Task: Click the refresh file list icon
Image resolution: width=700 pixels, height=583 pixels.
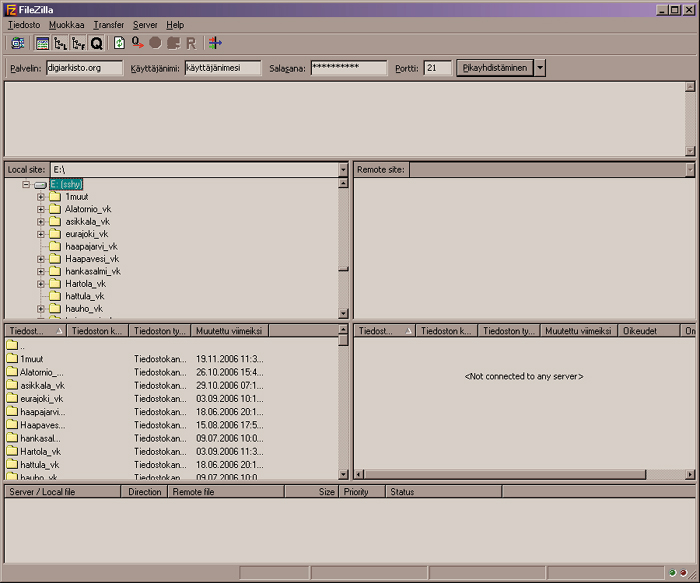Action: (x=119, y=43)
